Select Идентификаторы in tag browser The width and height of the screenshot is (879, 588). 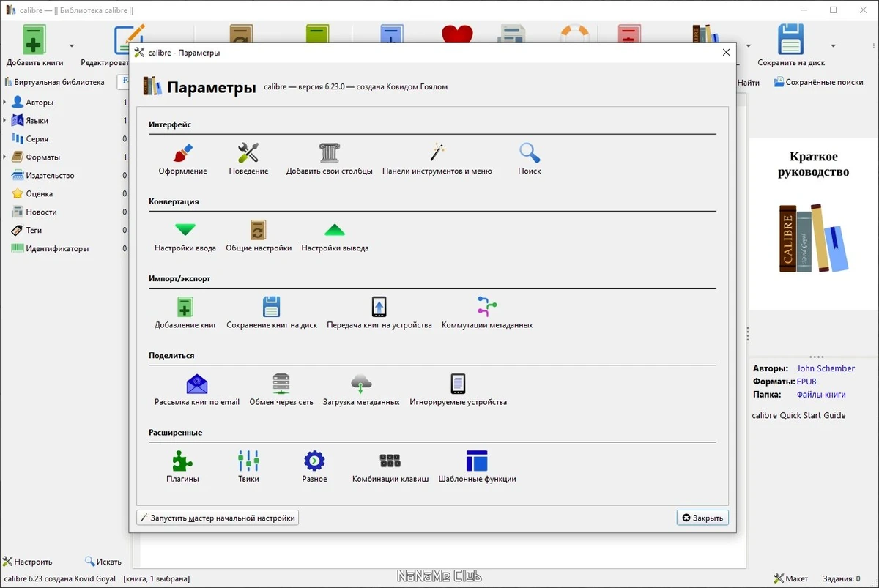[x=57, y=249]
